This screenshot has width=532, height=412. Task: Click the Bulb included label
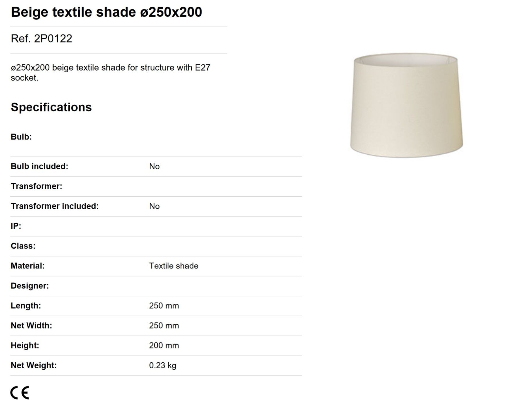(39, 166)
